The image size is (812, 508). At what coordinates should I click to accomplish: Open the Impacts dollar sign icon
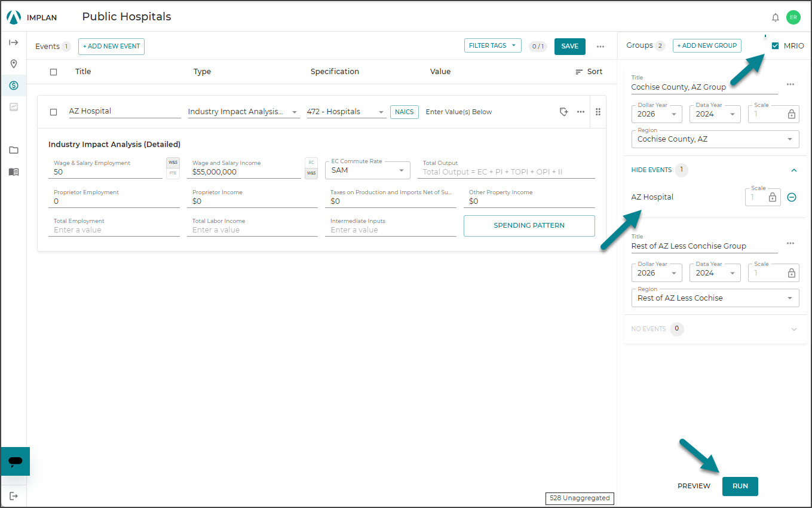pos(14,85)
